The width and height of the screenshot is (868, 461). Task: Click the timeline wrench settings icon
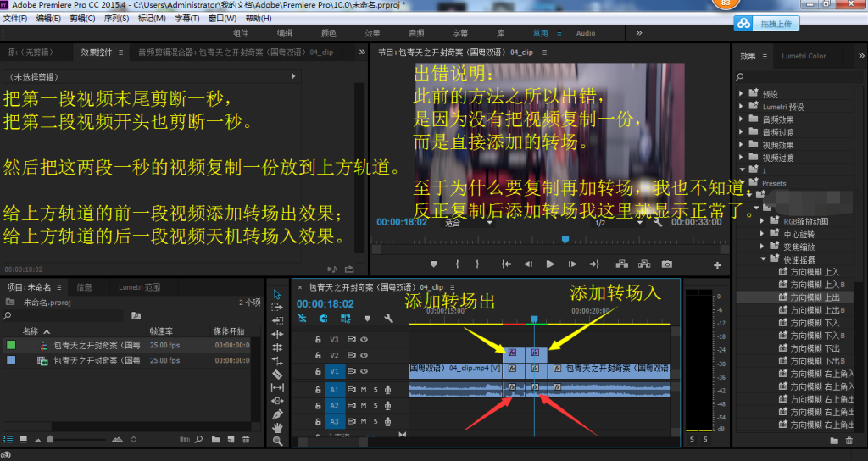pos(388,319)
